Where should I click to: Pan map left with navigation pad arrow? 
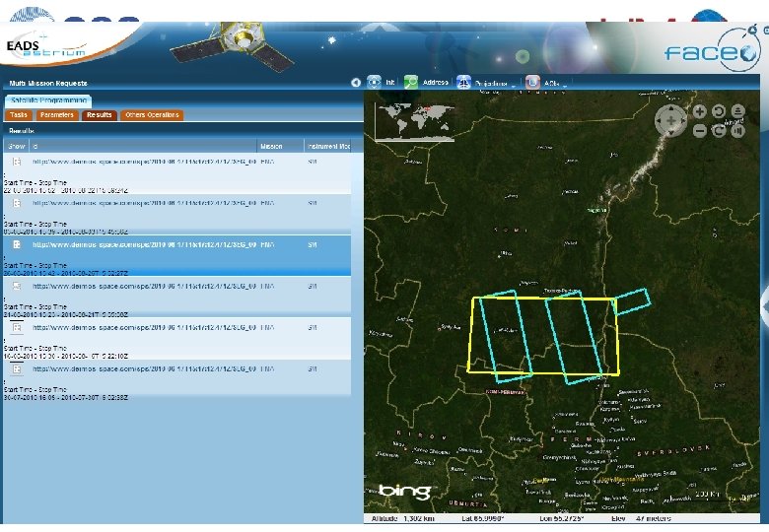660,120
